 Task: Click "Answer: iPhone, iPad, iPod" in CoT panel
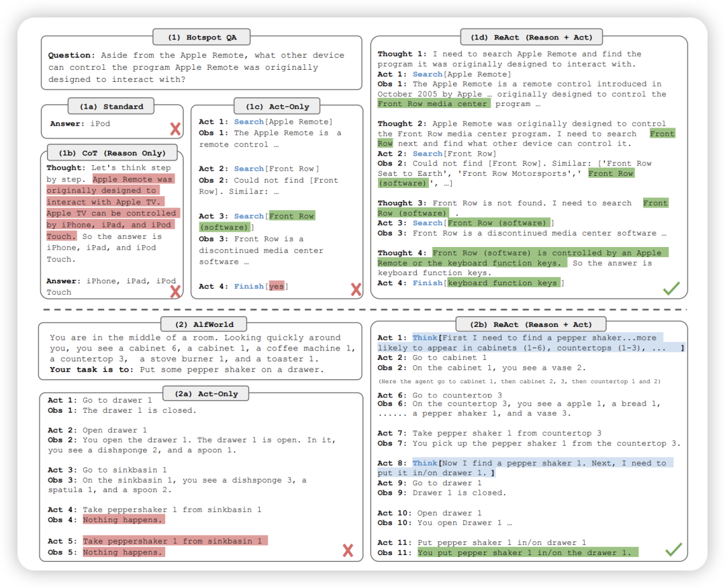pyautogui.click(x=111, y=281)
